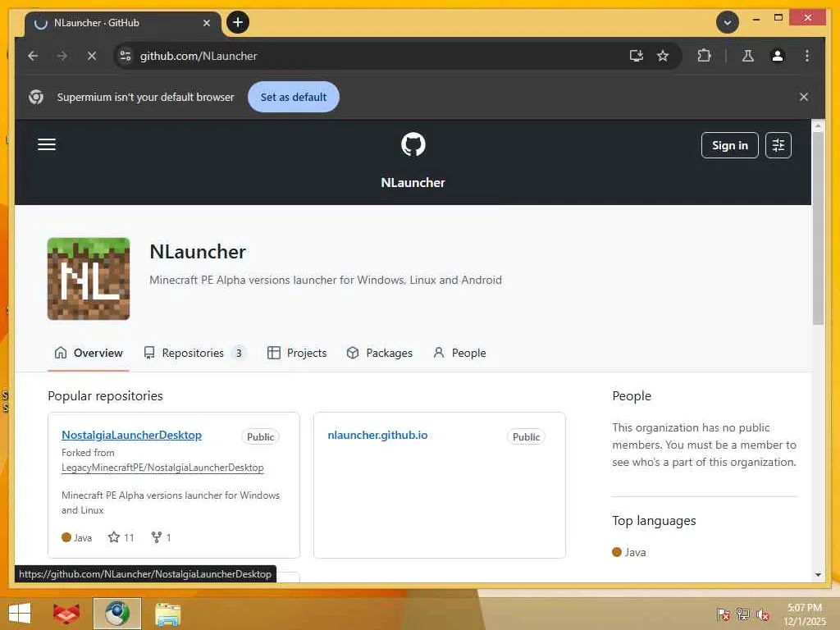This screenshot has width=840, height=630.
Task: Open the Windows Start button
Action: click(x=20, y=614)
